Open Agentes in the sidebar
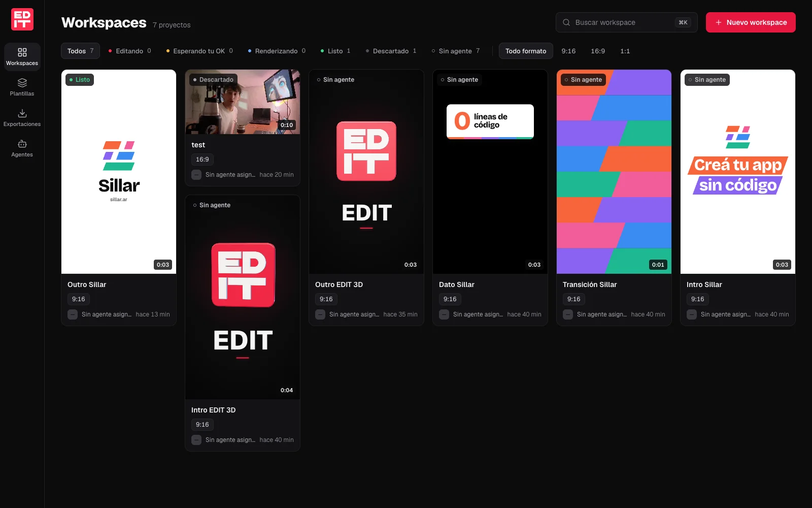This screenshot has width=812, height=508. point(22,148)
